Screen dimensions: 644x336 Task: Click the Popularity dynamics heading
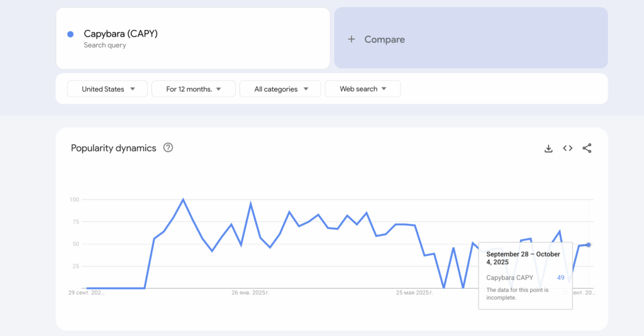pos(113,148)
